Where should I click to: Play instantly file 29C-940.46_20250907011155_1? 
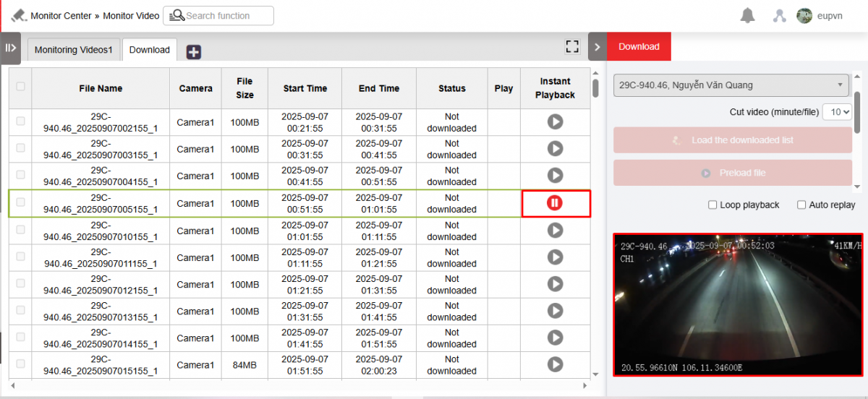point(555,257)
